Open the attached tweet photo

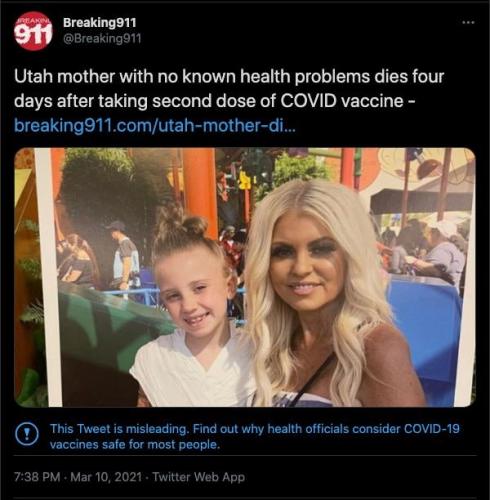coord(245,277)
